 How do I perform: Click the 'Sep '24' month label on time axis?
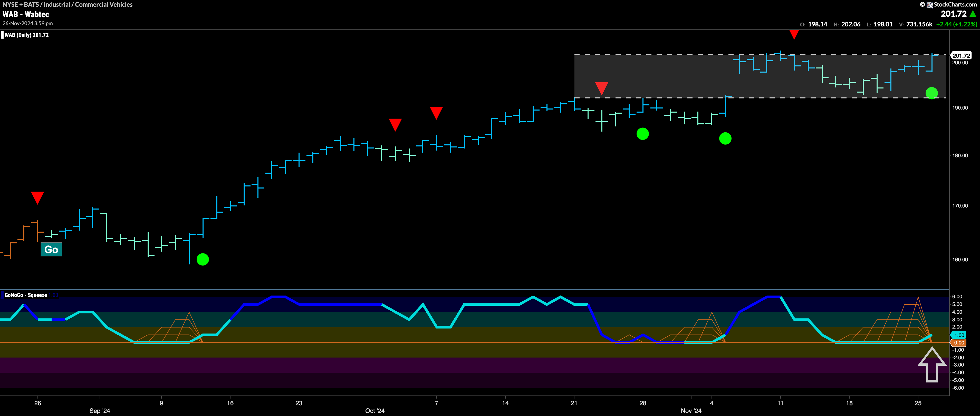click(x=100, y=411)
